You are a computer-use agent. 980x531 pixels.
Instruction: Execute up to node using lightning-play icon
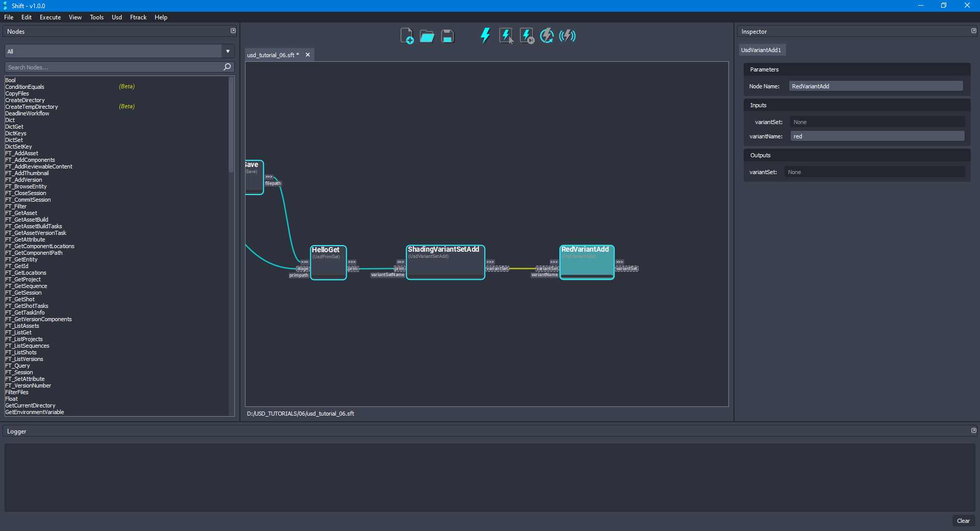pos(526,36)
